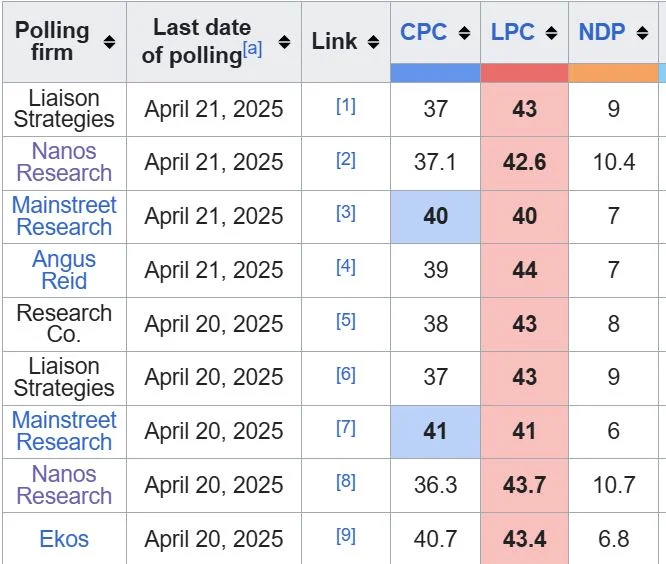This screenshot has width=666, height=564.
Task: Click the red LPC color bar
Action: [x=524, y=73]
